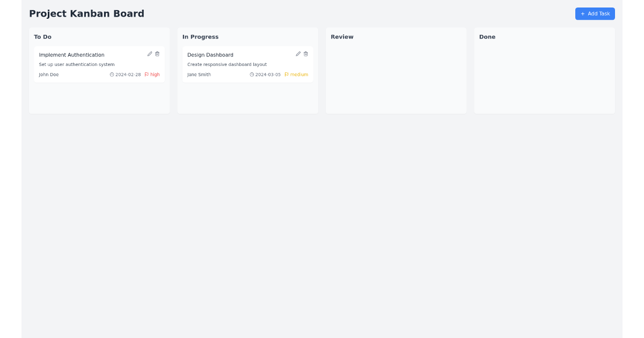
Task: Click the Done column header
Action: (x=487, y=37)
